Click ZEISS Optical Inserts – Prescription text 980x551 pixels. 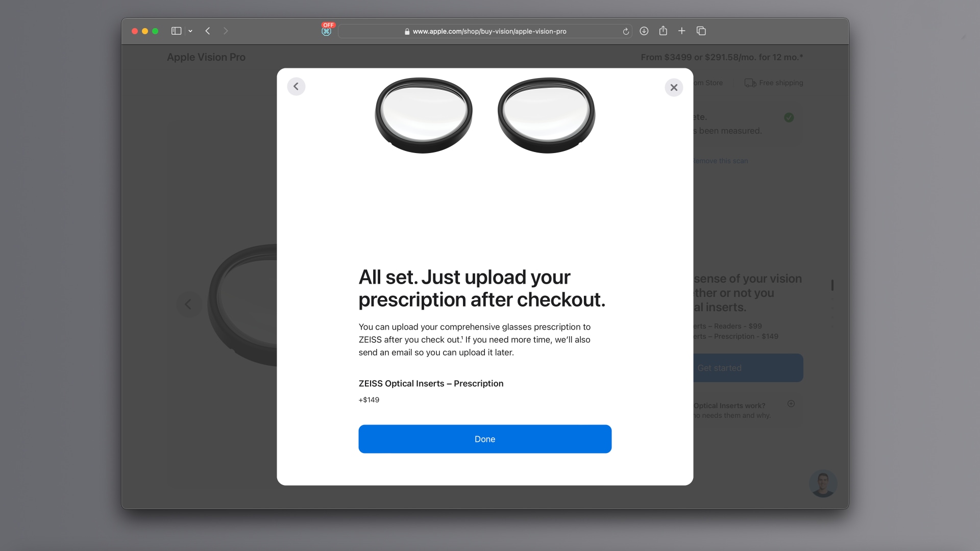[431, 383]
